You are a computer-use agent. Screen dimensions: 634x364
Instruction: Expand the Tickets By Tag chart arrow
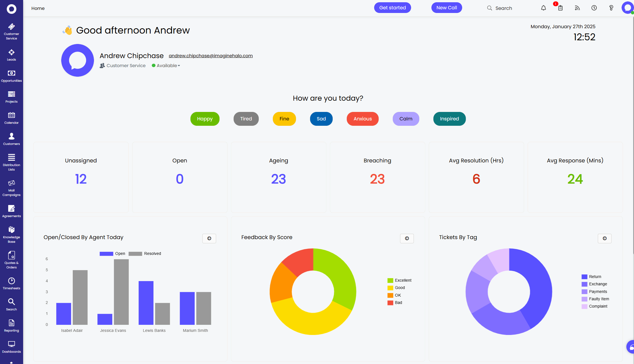click(x=605, y=238)
